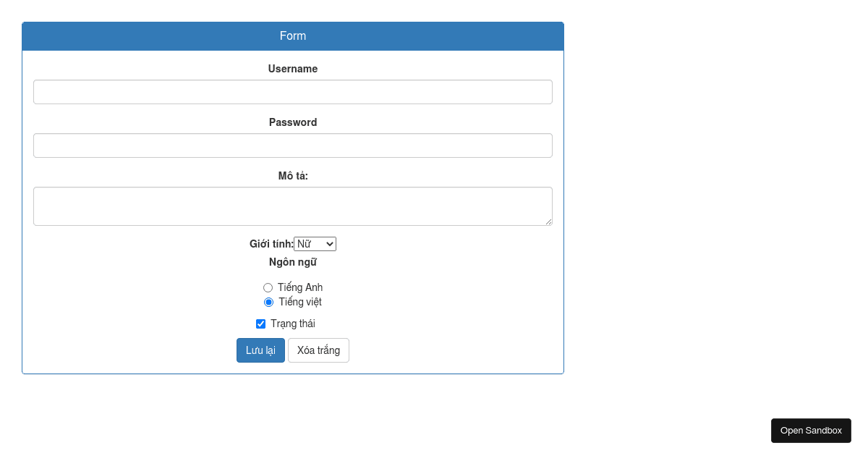
Task: Click the resize handle of the textarea
Action: [x=548, y=223]
